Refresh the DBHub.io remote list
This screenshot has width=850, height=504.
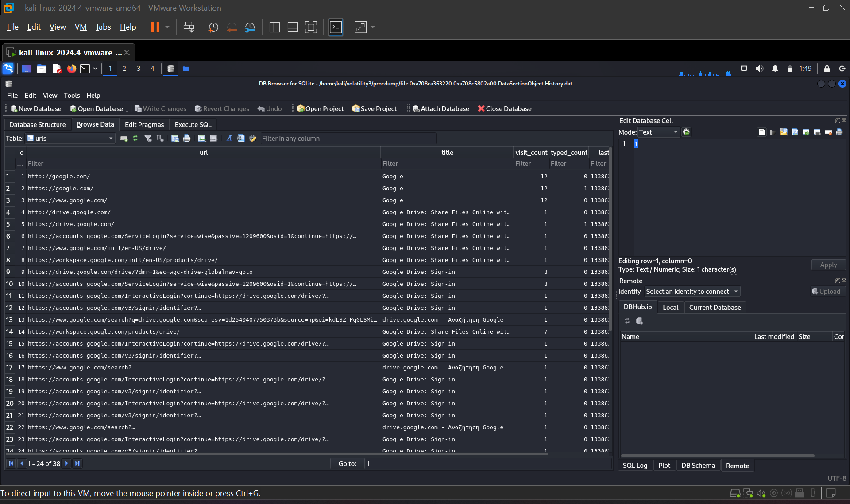click(627, 321)
